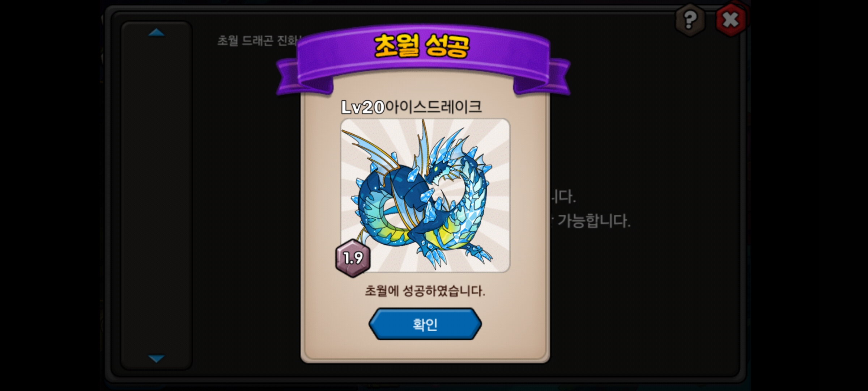Viewport: 868px width, 391px height.
Task: Click the up arrow in the left list panel
Action: pyautogui.click(x=156, y=33)
